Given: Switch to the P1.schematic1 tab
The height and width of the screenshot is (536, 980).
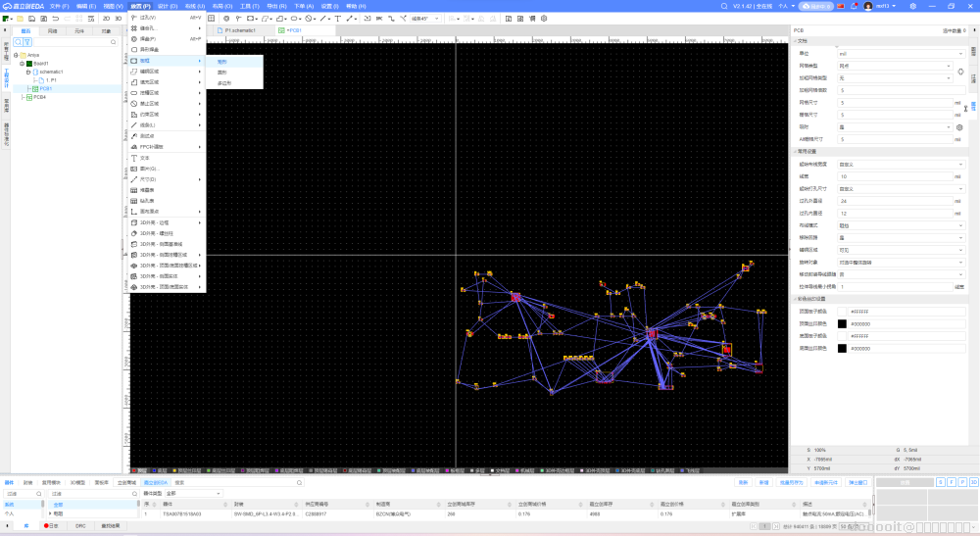Looking at the screenshot, I should [x=240, y=30].
